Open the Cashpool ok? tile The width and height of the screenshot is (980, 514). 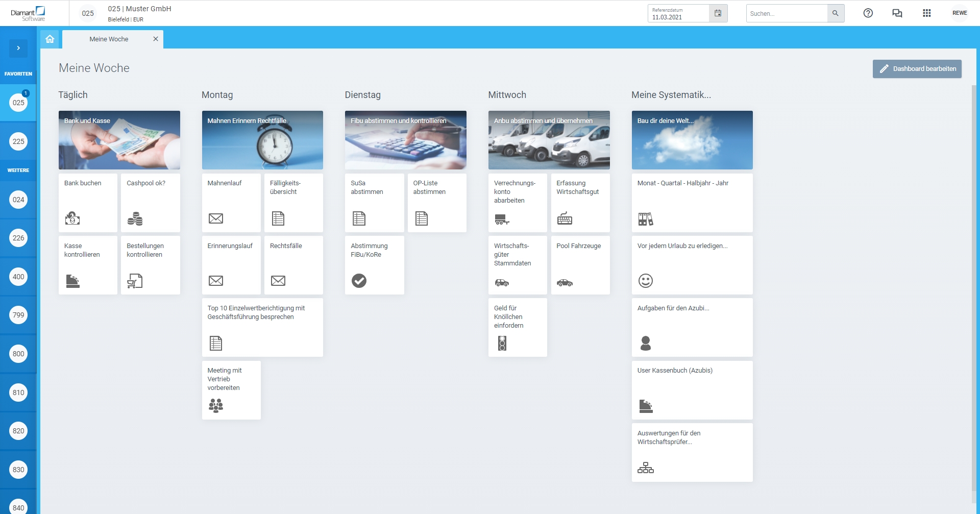pos(150,203)
